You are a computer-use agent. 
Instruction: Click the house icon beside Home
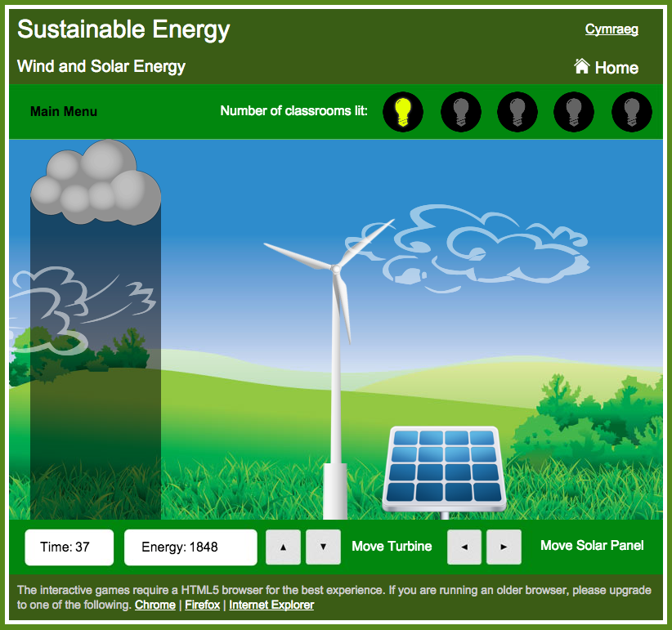click(x=581, y=66)
